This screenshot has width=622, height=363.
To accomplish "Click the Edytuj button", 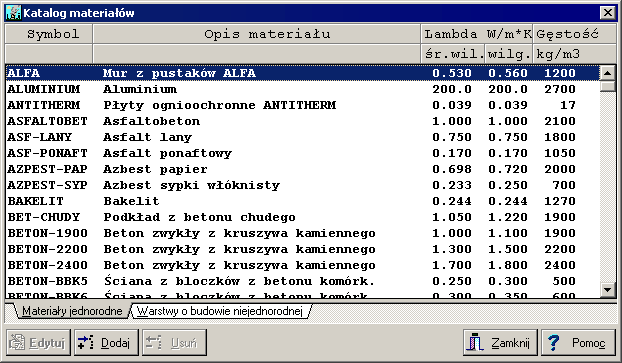I will [38, 342].
